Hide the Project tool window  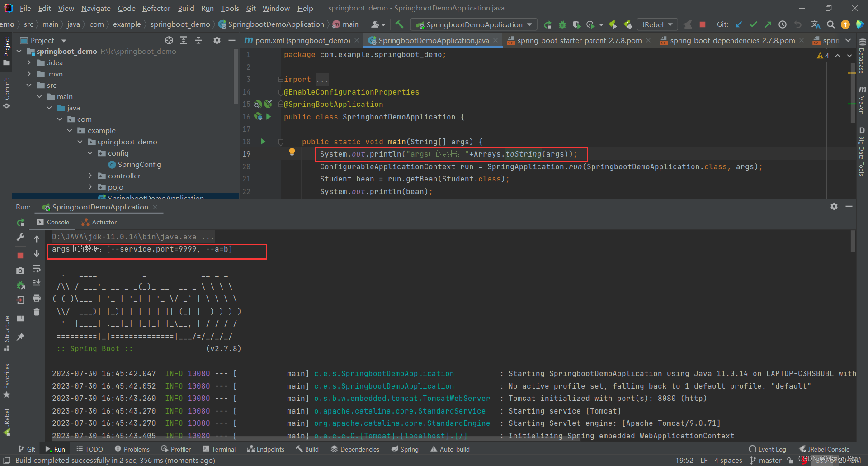click(x=232, y=40)
